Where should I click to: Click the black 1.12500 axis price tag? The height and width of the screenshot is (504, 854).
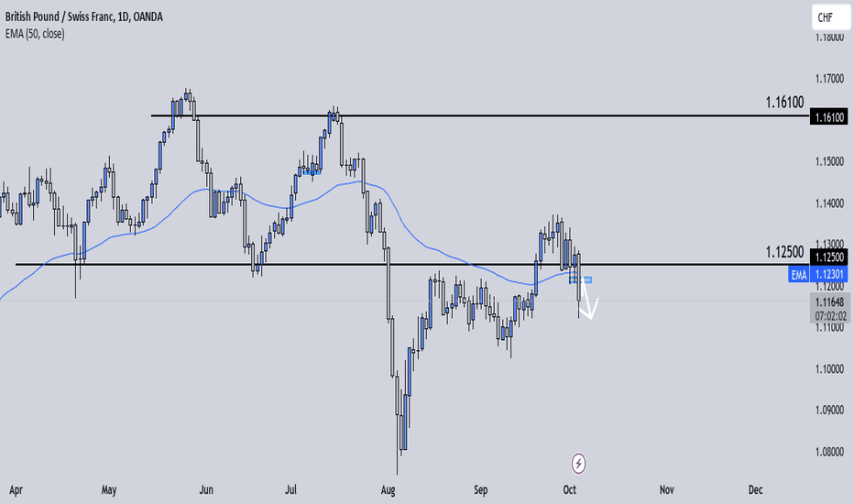[829, 257]
